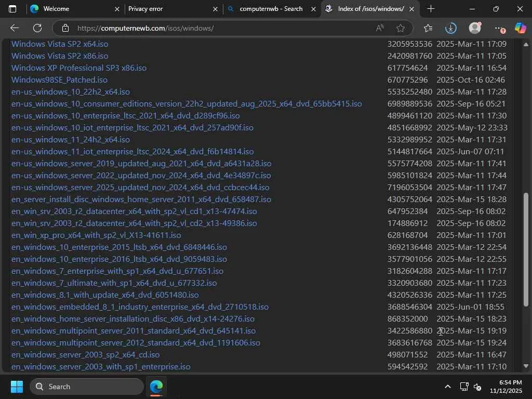
Task: Click the page scrollbar thumb
Action: 526,250
